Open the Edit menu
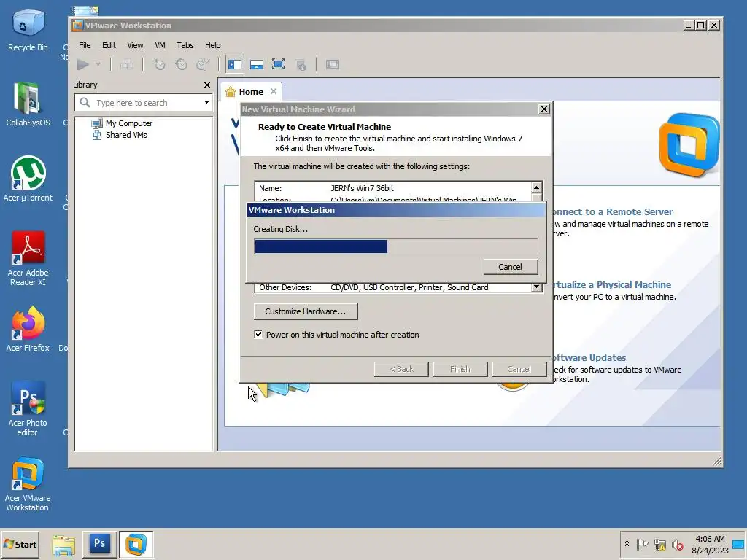The image size is (747, 560). point(109,45)
